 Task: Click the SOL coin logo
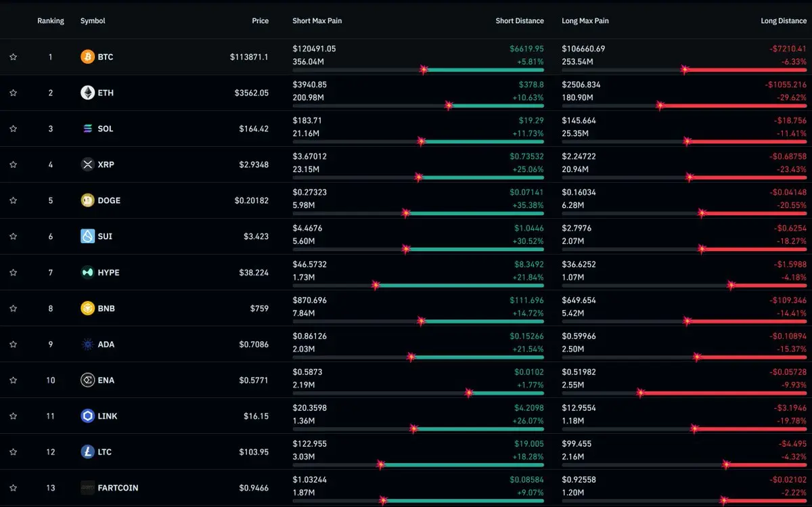(87, 129)
